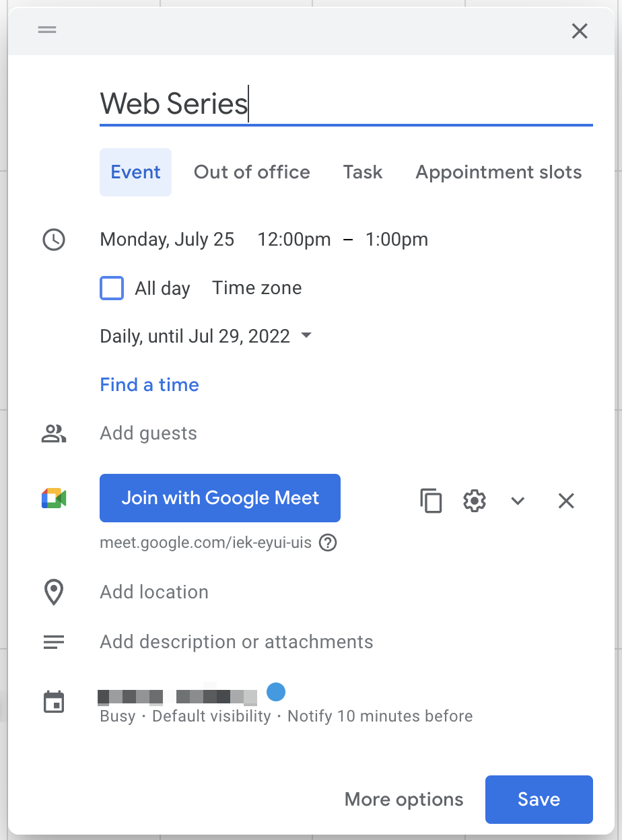The height and width of the screenshot is (840, 622).
Task: Save the Web Series event
Action: point(539,800)
